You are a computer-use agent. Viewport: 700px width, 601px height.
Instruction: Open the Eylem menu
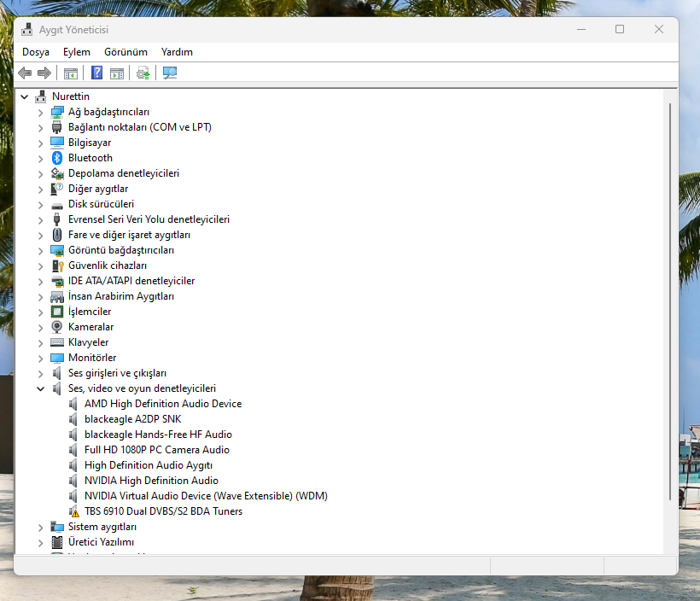76,52
